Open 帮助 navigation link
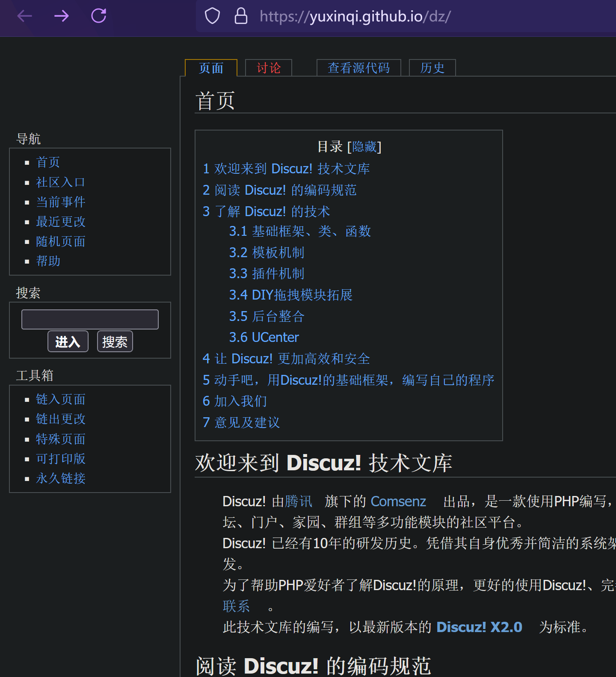This screenshot has width=616, height=677. (48, 261)
